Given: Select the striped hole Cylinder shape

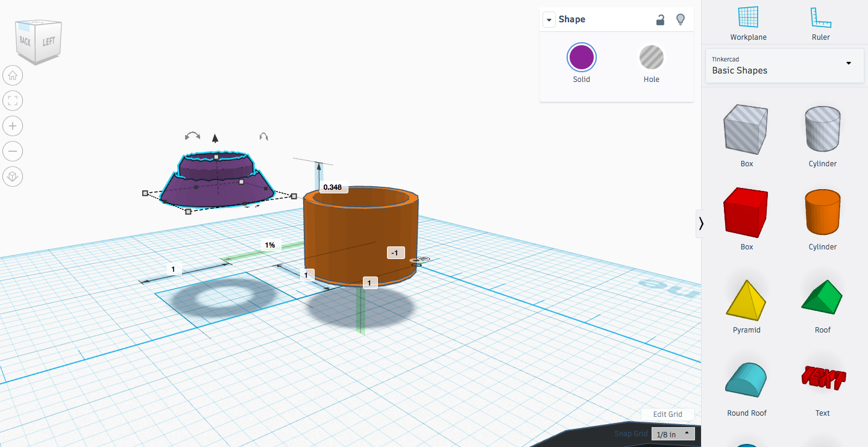Looking at the screenshot, I should click(823, 129).
